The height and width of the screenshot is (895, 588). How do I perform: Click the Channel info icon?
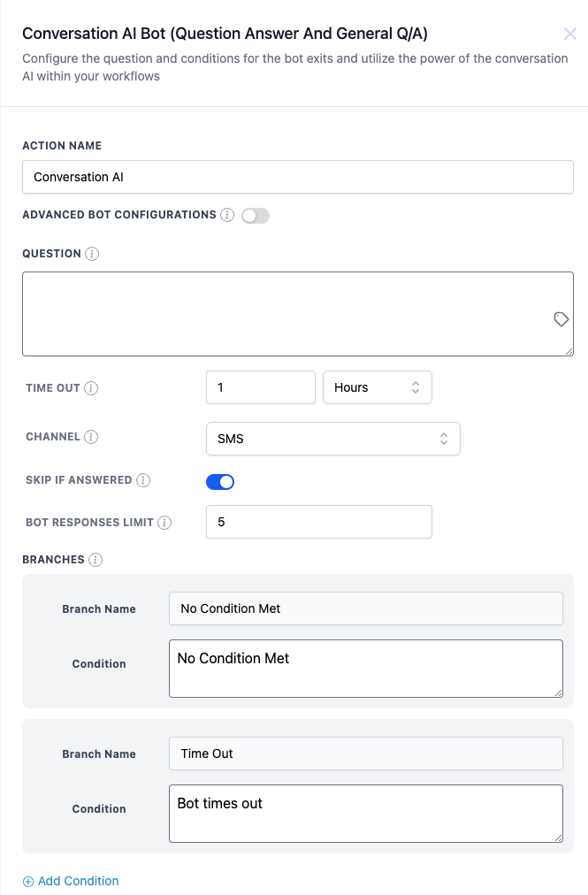point(91,437)
